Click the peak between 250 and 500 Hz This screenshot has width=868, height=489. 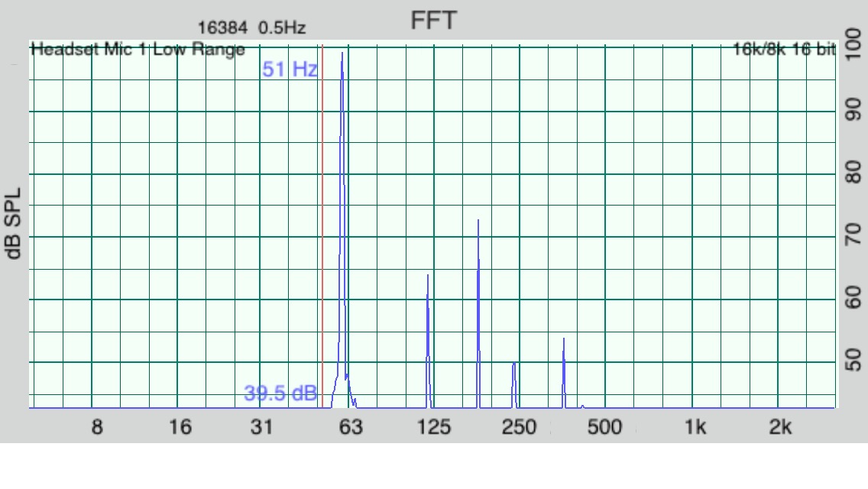pos(564,373)
